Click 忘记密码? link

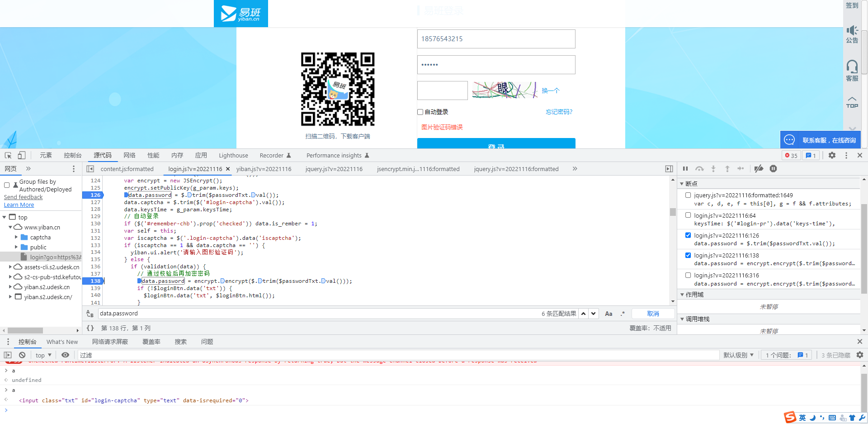(559, 112)
